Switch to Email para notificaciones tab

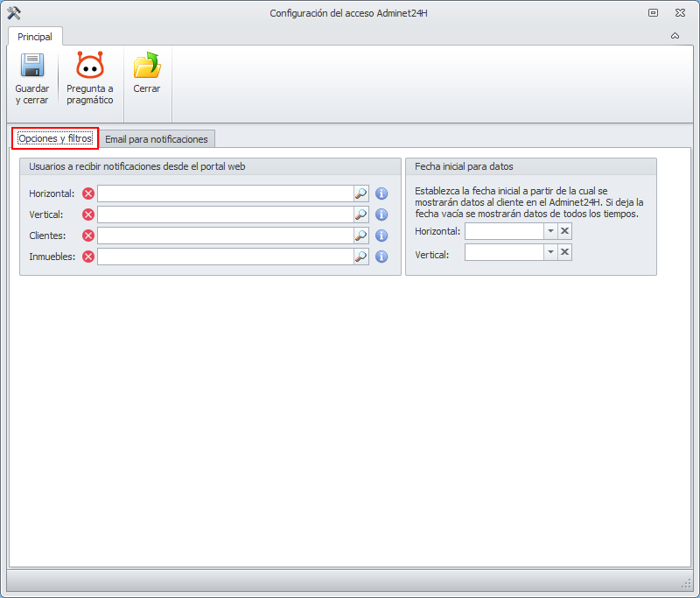pos(157,139)
